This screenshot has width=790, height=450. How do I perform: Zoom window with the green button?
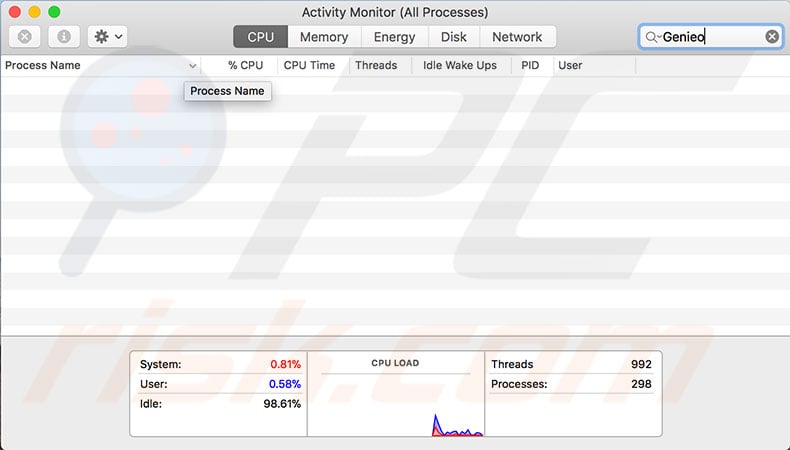pos(54,12)
